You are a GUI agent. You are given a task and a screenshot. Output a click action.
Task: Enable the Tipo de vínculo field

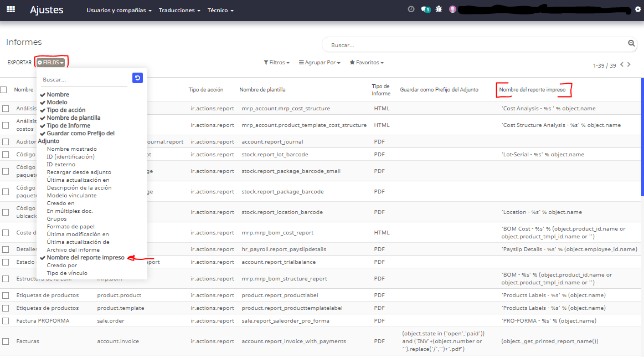[67, 273]
